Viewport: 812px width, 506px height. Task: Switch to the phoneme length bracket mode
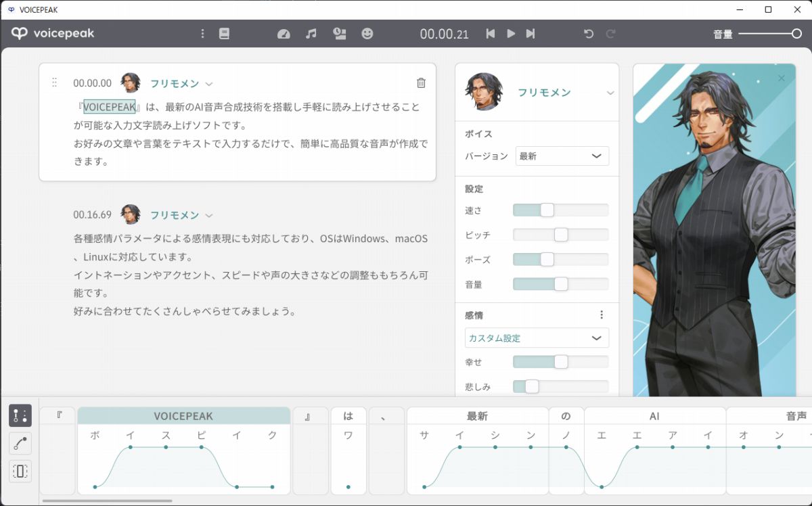20,471
